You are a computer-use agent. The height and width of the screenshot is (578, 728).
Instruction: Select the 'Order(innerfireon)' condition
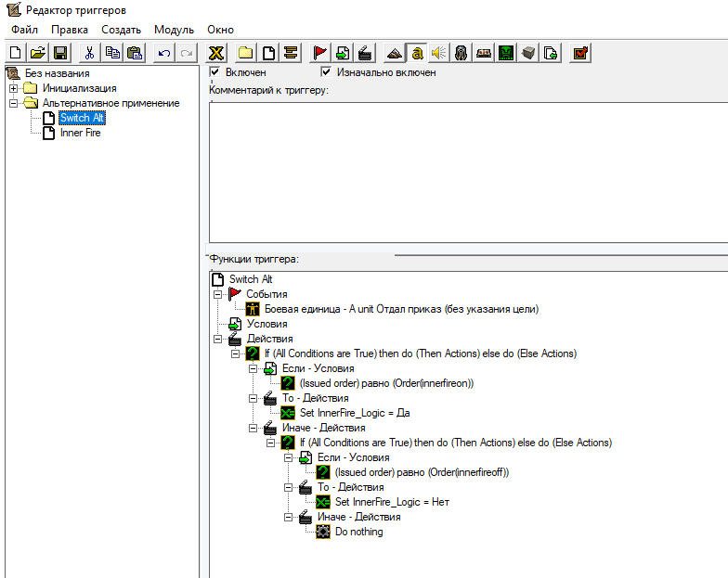point(386,383)
